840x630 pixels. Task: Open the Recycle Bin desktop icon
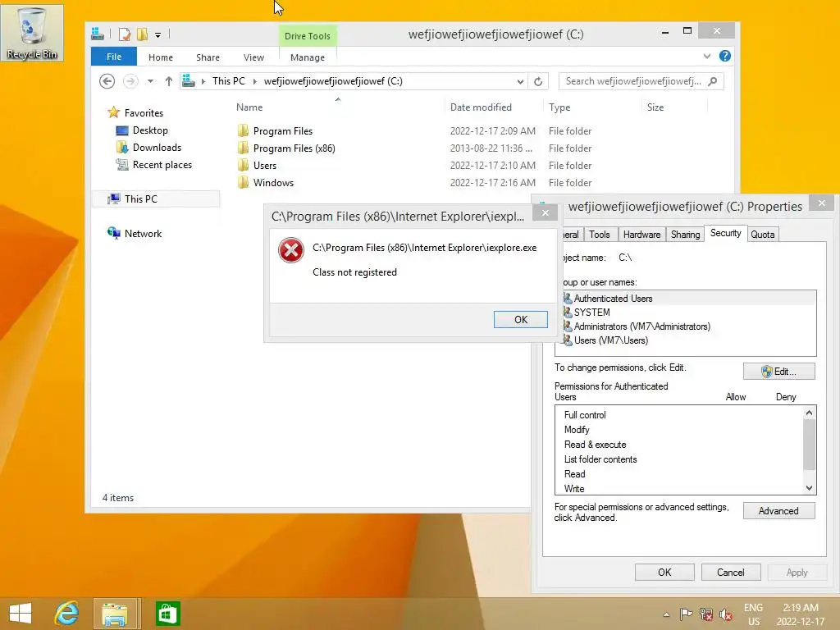point(32,32)
